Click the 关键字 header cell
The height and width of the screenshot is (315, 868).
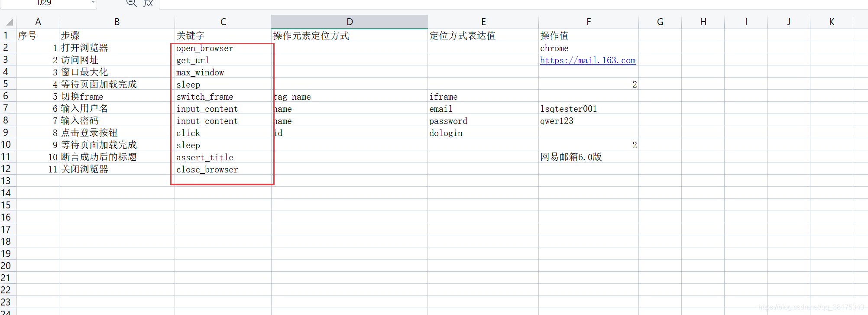pos(223,35)
